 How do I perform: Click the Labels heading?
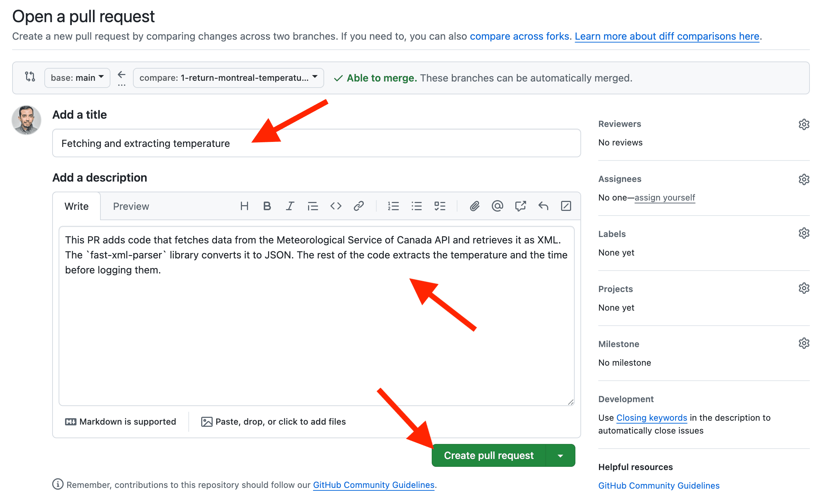click(612, 234)
